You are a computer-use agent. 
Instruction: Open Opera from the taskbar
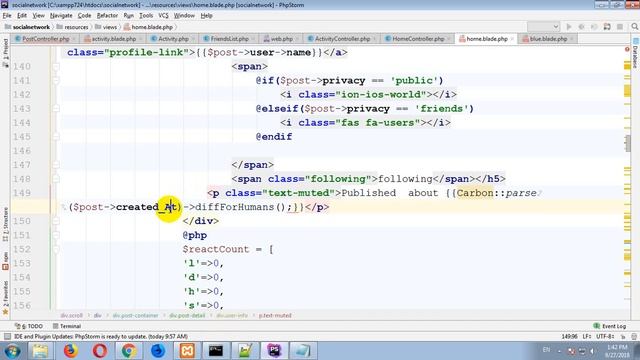[100, 351]
